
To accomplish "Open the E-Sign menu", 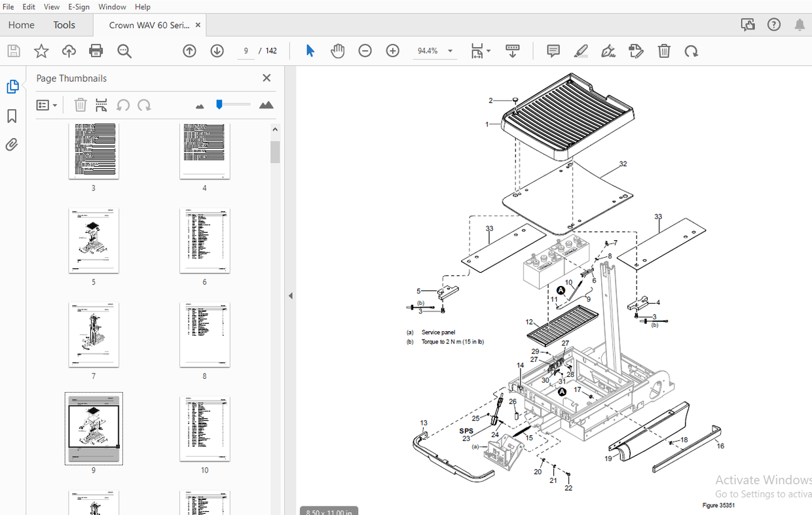I will pyautogui.click(x=78, y=7).
